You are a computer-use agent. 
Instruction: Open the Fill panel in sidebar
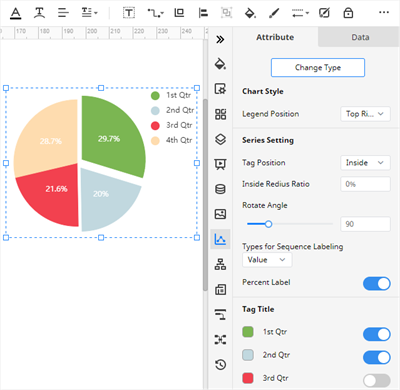(220, 64)
